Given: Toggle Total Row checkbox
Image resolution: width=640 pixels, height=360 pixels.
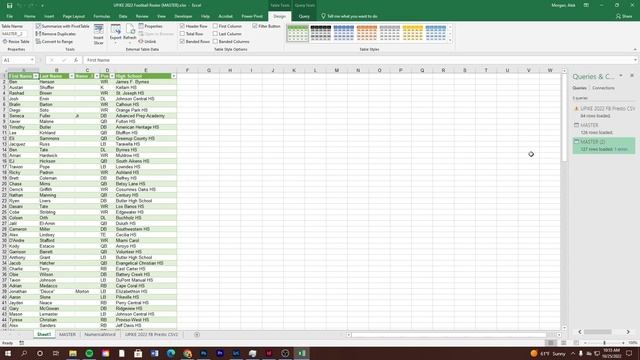Looking at the screenshot, I should tap(182, 34).
